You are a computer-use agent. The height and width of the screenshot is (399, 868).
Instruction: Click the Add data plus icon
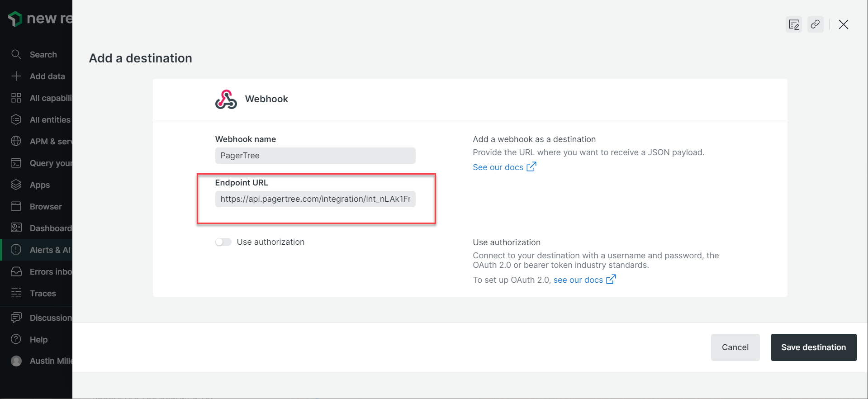pos(16,76)
